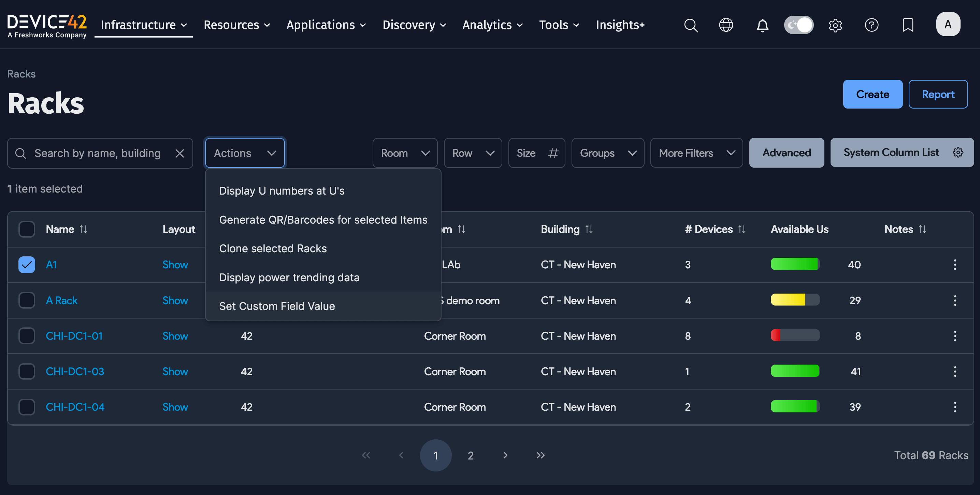Go to page 2 of the racks list

click(x=470, y=455)
